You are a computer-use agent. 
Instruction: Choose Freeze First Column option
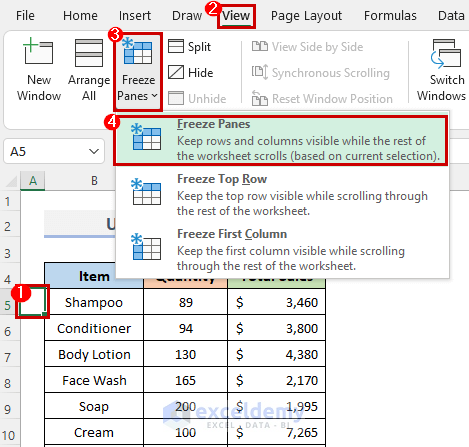pyautogui.click(x=283, y=250)
